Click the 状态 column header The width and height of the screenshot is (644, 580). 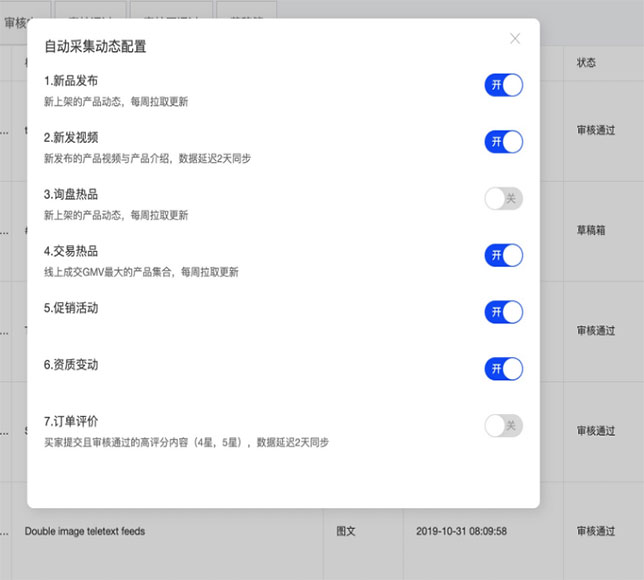(x=586, y=62)
